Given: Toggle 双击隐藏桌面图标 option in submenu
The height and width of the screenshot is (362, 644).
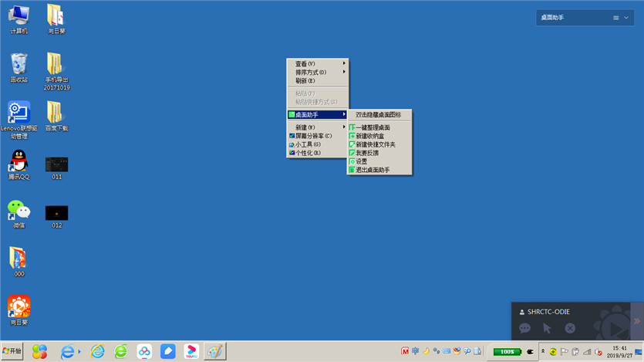Looking at the screenshot, I should [378, 115].
